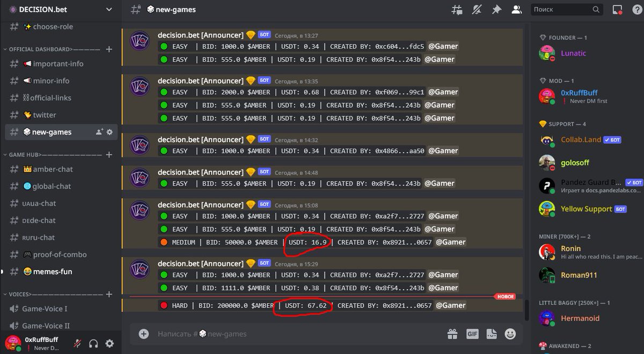The image size is (644, 354).
Task: Click the НОВОЕ new messages badge
Action: 504,297
